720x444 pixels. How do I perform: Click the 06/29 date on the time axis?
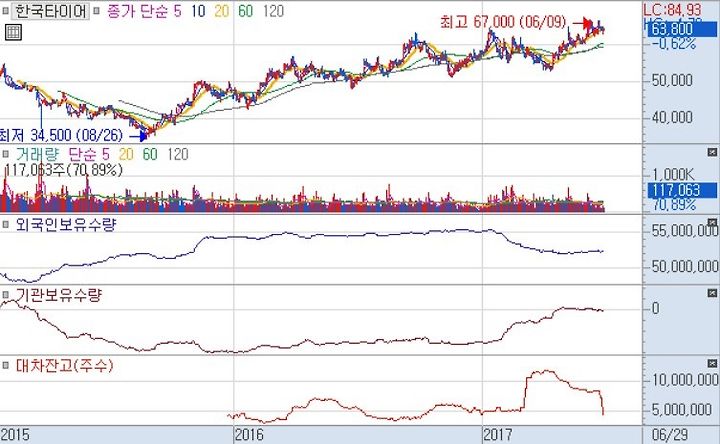pos(669,434)
